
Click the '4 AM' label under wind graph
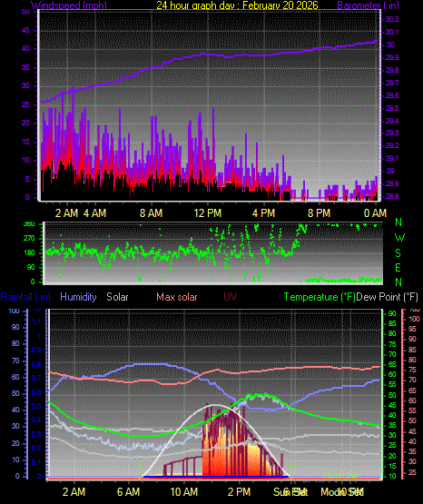tap(94, 212)
